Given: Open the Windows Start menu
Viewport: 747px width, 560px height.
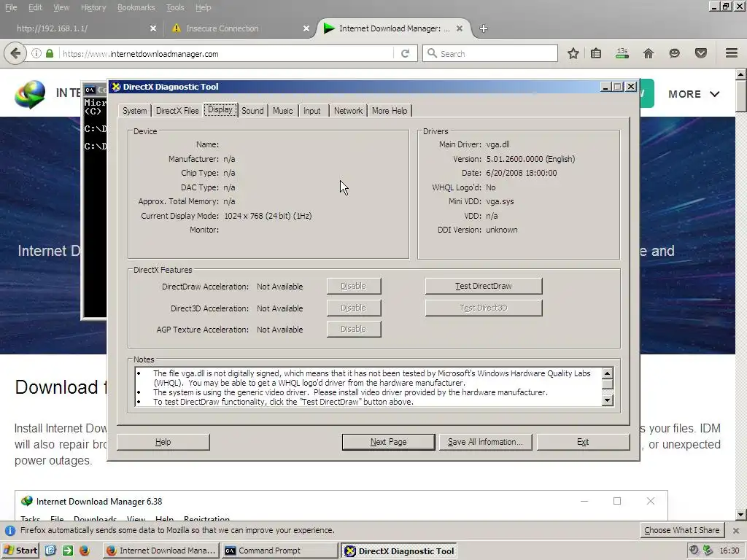Looking at the screenshot, I should pos(20,551).
